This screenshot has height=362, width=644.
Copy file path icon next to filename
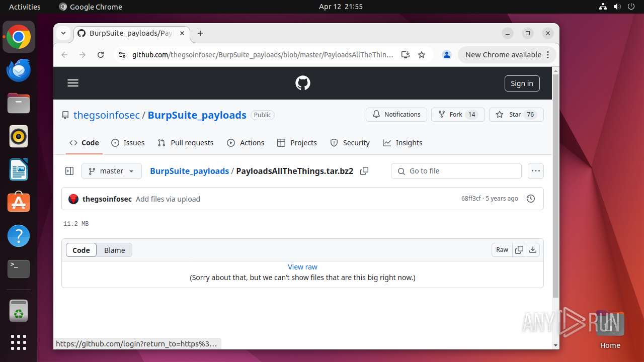364,171
